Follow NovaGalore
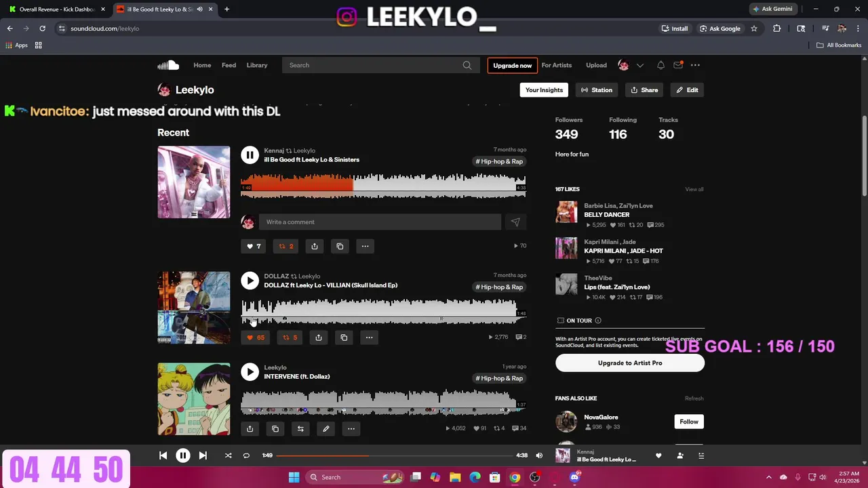This screenshot has width=868, height=488. click(689, 422)
